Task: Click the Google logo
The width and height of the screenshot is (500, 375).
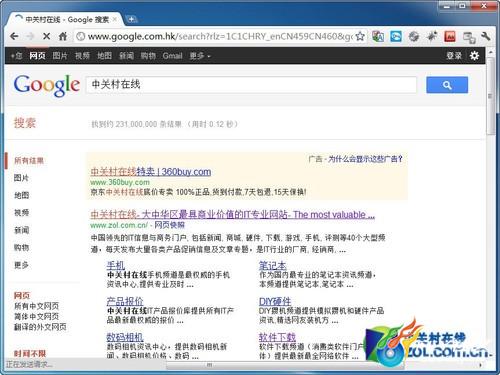Action: click(47, 85)
